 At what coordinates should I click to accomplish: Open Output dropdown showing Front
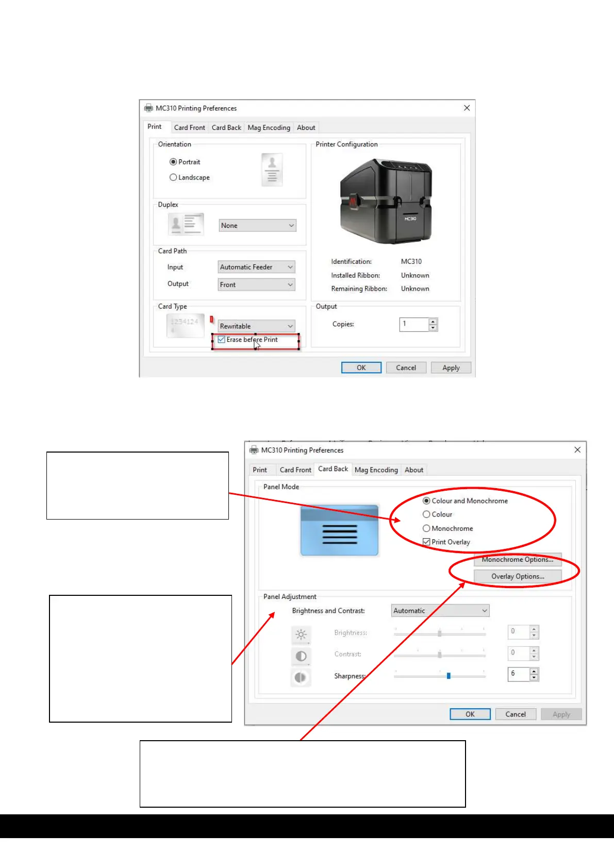256,285
